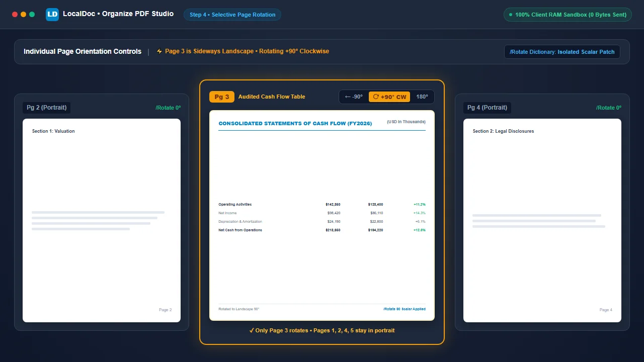Click the +11.2% change value
Screen dimensions: 644x362
(x=420, y=205)
